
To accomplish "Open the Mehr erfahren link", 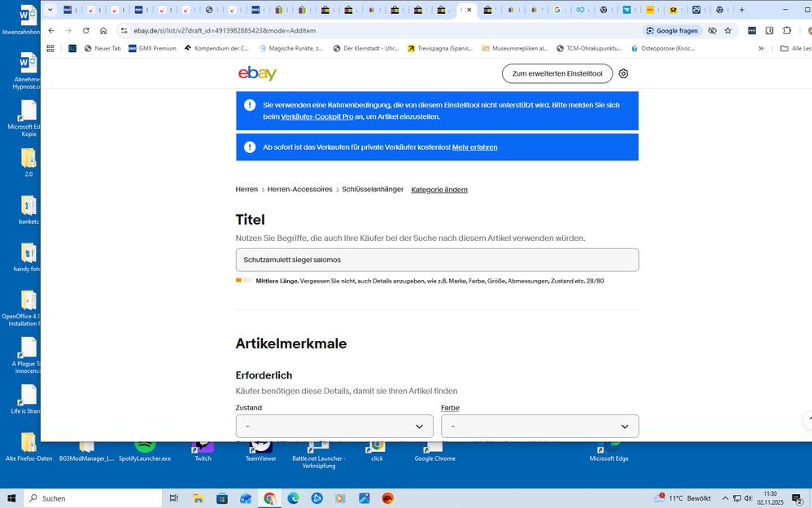I will 475,147.
